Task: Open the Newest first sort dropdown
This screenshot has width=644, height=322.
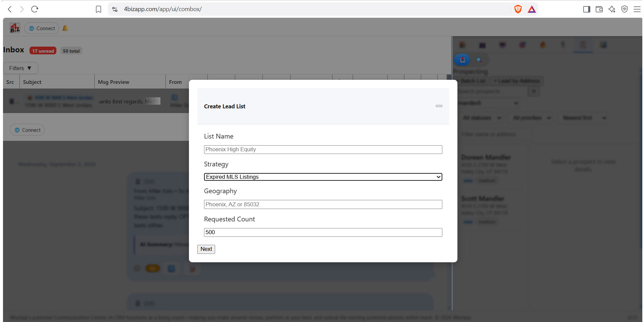Action: click(584, 118)
